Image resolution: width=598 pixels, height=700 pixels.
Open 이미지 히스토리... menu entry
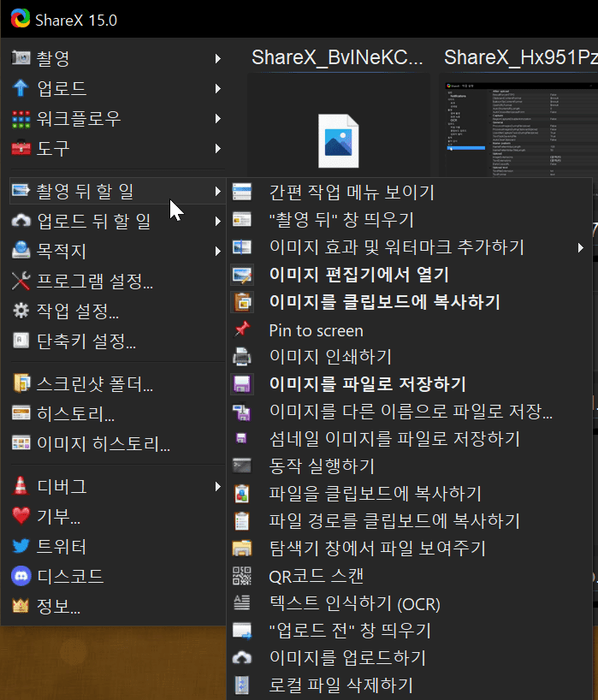117,444
